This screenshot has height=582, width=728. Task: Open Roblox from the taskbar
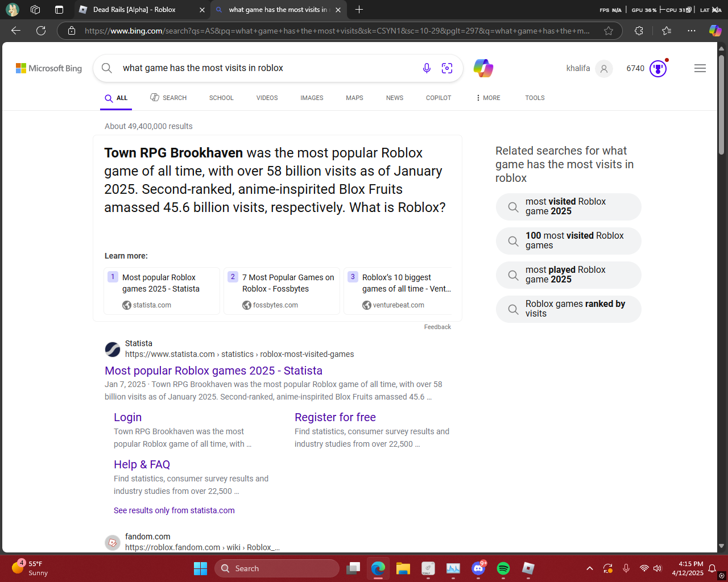pos(528,568)
